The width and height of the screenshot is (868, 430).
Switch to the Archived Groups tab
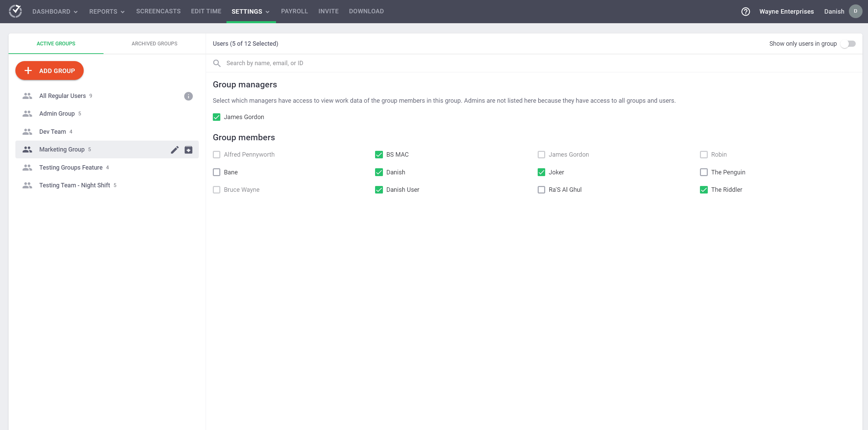(x=154, y=43)
